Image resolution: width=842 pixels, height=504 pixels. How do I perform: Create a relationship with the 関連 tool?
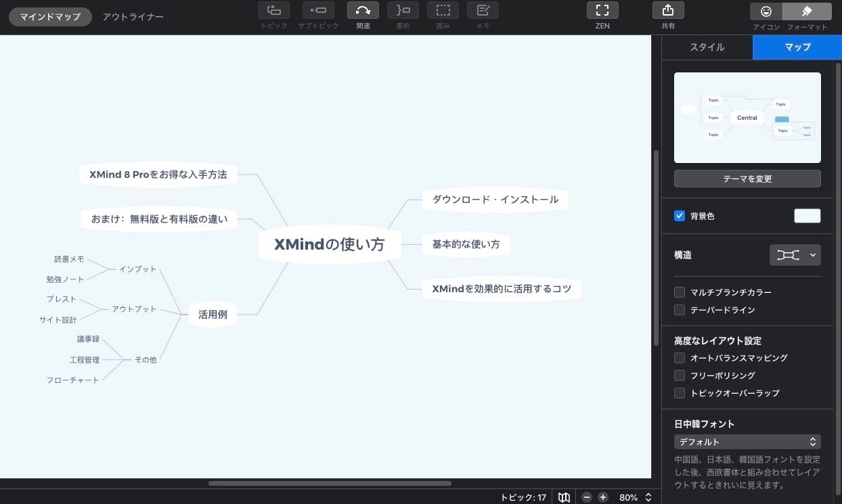pyautogui.click(x=363, y=10)
